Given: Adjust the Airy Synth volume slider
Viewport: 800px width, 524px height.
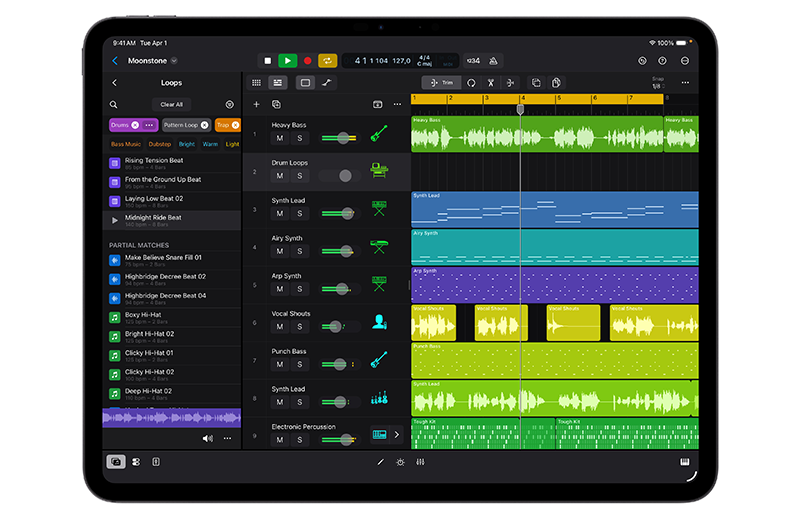Looking at the screenshot, I should point(347,251).
